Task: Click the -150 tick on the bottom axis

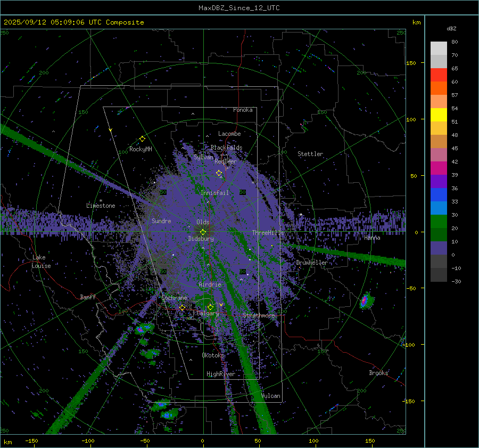Action: pyautogui.click(x=31, y=441)
